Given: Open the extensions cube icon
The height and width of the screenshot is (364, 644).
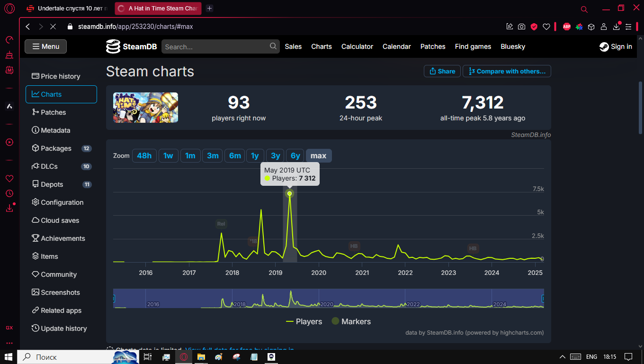Looking at the screenshot, I should (591, 27).
